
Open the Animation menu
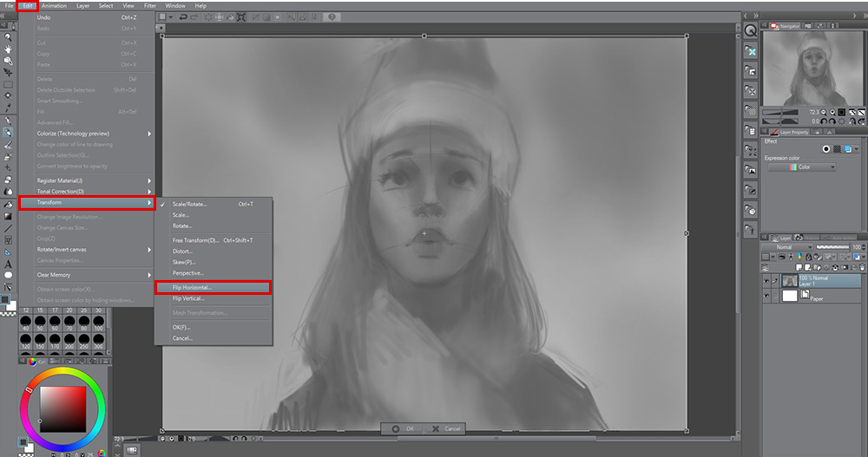(x=54, y=5)
